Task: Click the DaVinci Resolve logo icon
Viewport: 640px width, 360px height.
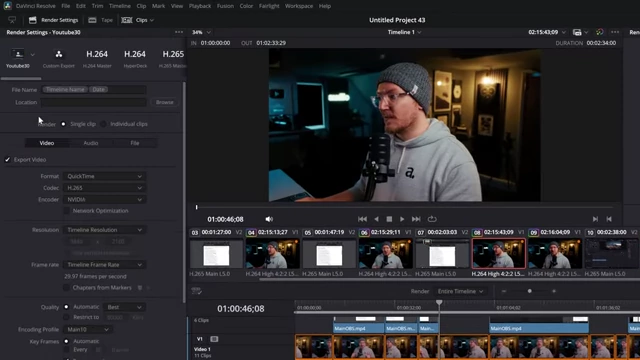Action: [7, 6]
